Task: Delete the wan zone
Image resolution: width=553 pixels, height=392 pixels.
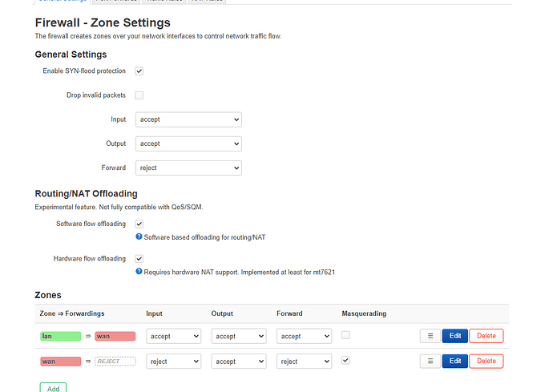Action: [x=486, y=362]
